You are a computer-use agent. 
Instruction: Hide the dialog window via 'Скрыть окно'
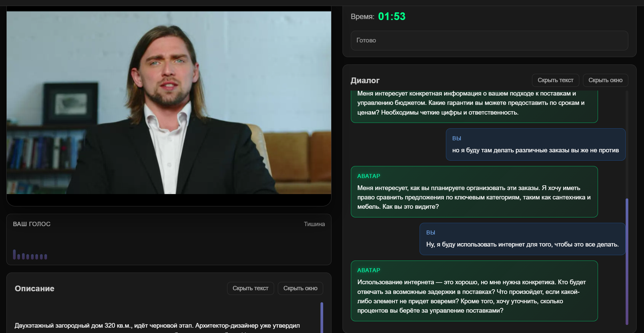click(605, 80)
